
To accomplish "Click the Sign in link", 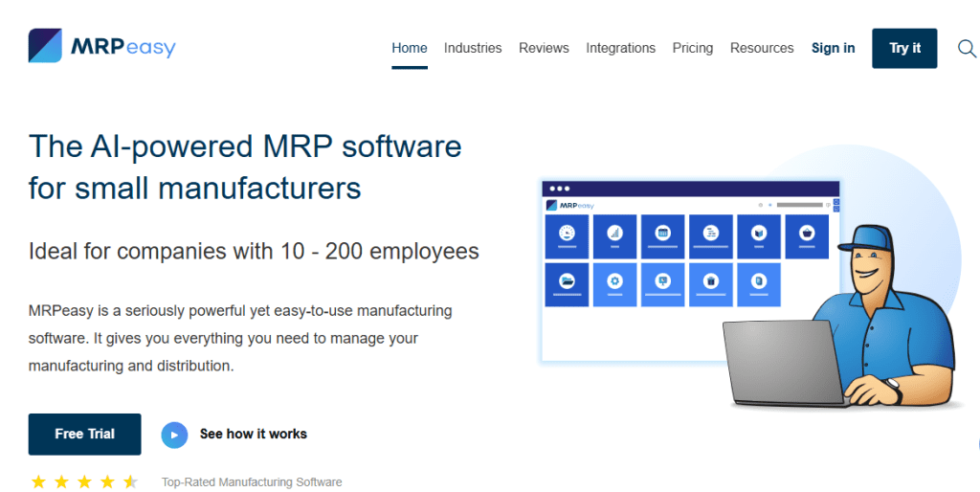I will (834, 48).
